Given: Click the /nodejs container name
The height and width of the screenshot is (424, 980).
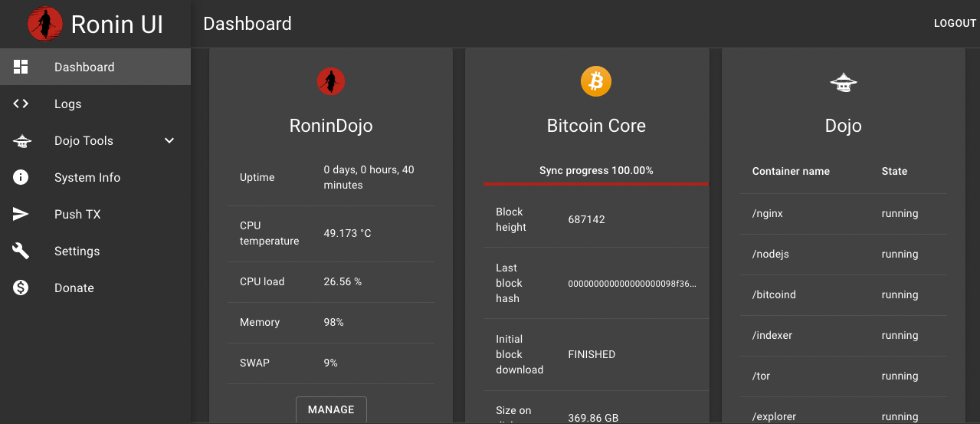Looking at the screenshot, I should (771, 254).
